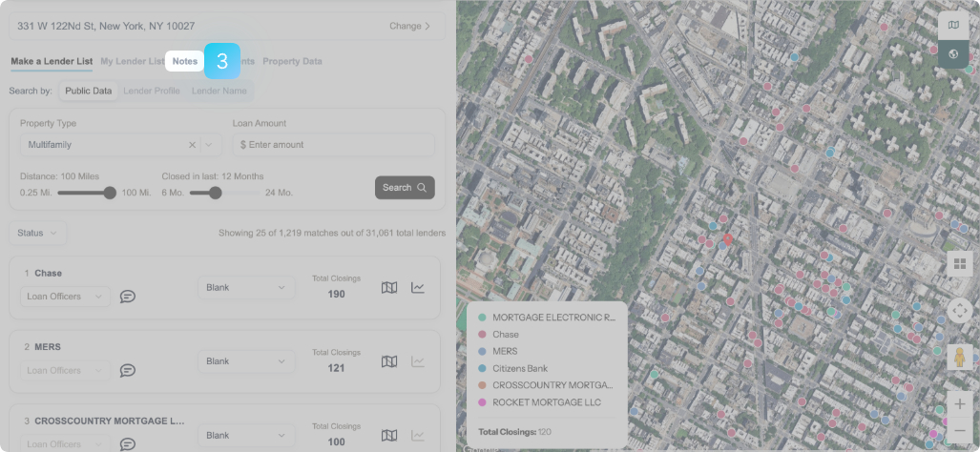Show Chase closings on map icon
980x452 pixels.
click(x=389, y=287)
